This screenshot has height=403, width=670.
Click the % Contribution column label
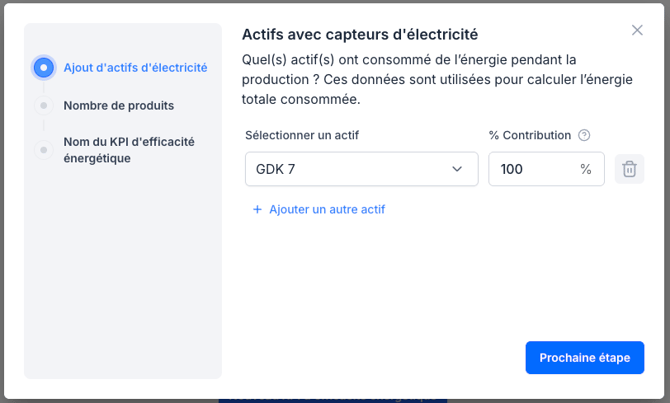[x=529, y=135]
